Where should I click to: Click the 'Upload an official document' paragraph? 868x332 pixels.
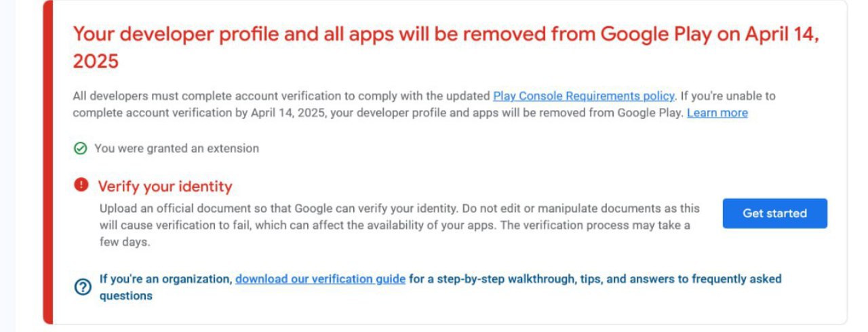399,225
